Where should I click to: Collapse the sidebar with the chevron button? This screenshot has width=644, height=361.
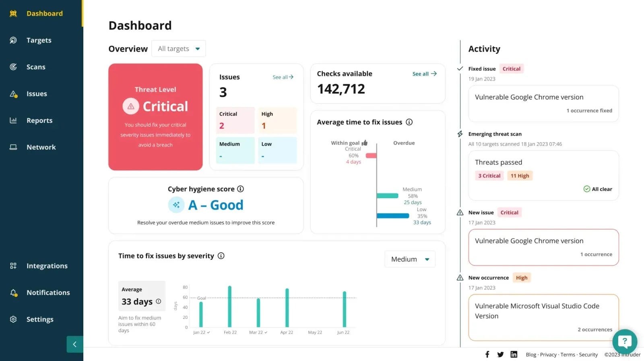(x=75, y=344)
